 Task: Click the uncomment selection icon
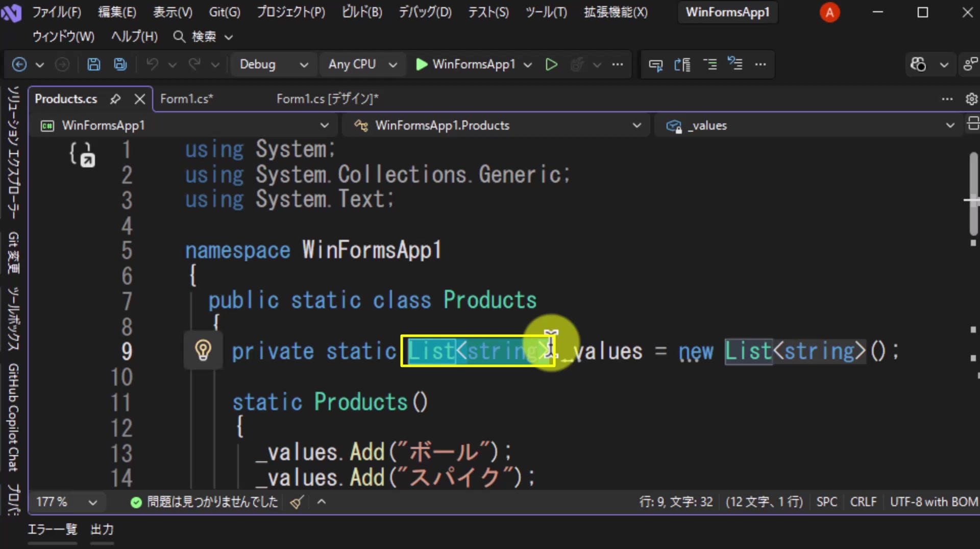(x=735, y=64)
